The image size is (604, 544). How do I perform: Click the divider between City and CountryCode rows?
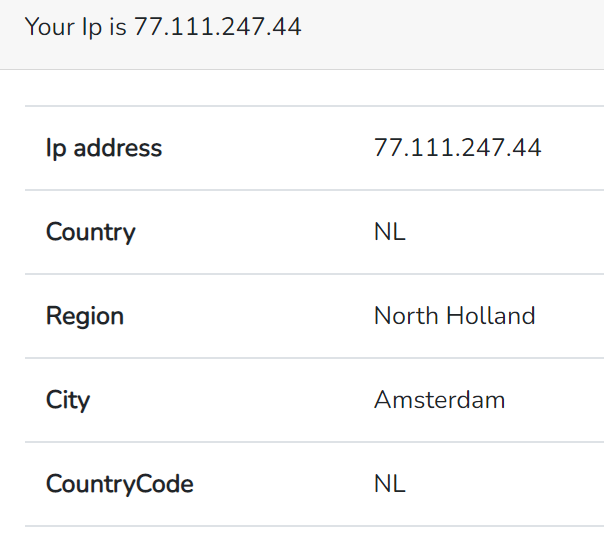pos(314,442)
